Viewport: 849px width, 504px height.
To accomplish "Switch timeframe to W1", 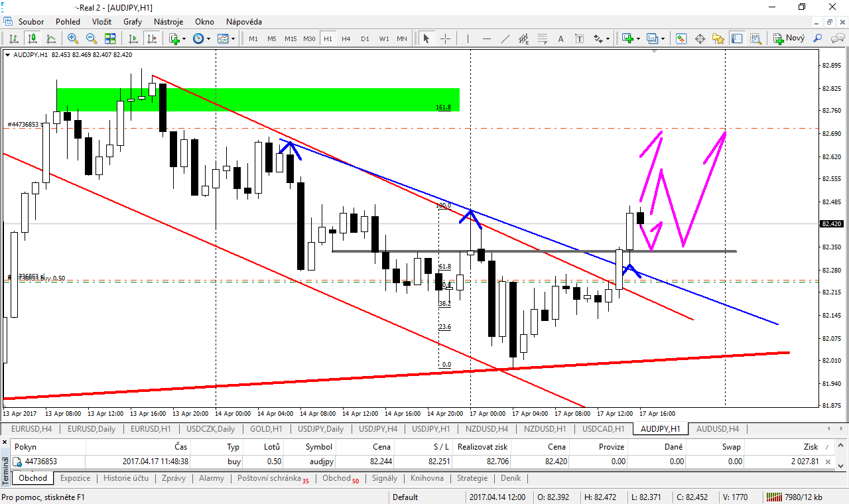I will [384, 38].
